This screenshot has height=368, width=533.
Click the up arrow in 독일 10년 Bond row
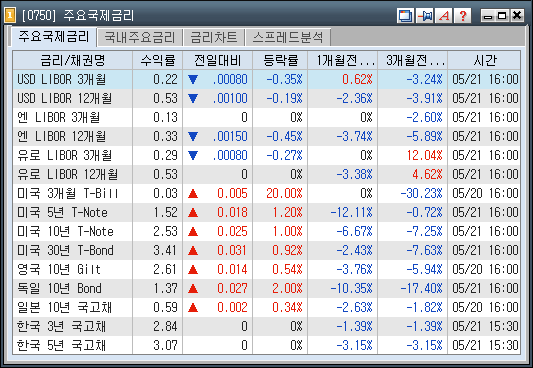click(x=193, y=288)
